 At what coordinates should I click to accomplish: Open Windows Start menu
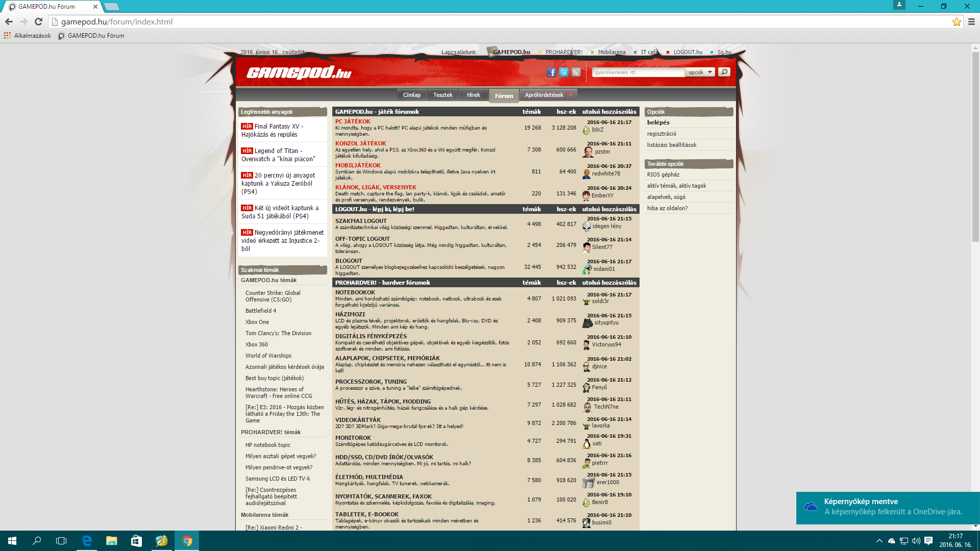pyautogui.click(x=12, y=541)
